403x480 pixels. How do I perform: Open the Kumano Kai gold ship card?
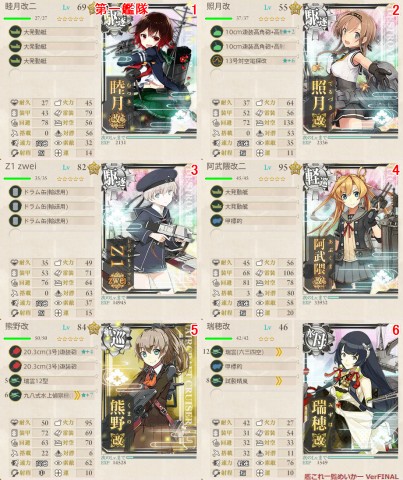coord(149,390)
